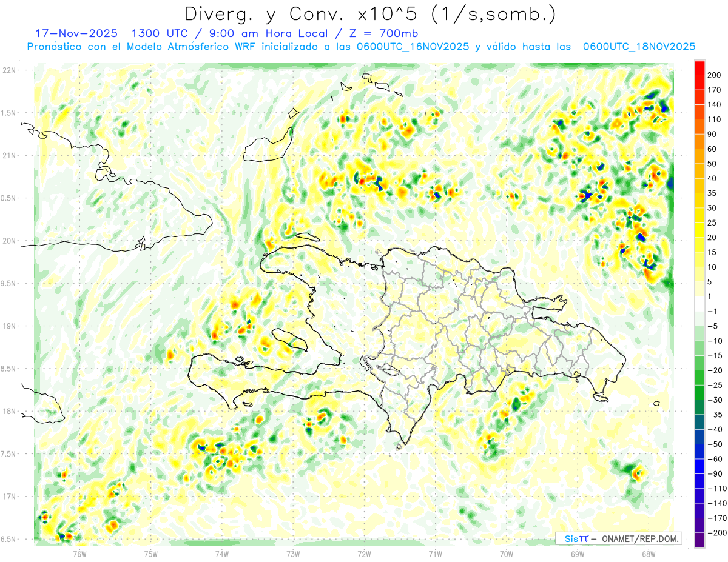This screenshot has width=728, height=562.
Task: Click the '60' color scale label
Action: 712,149
